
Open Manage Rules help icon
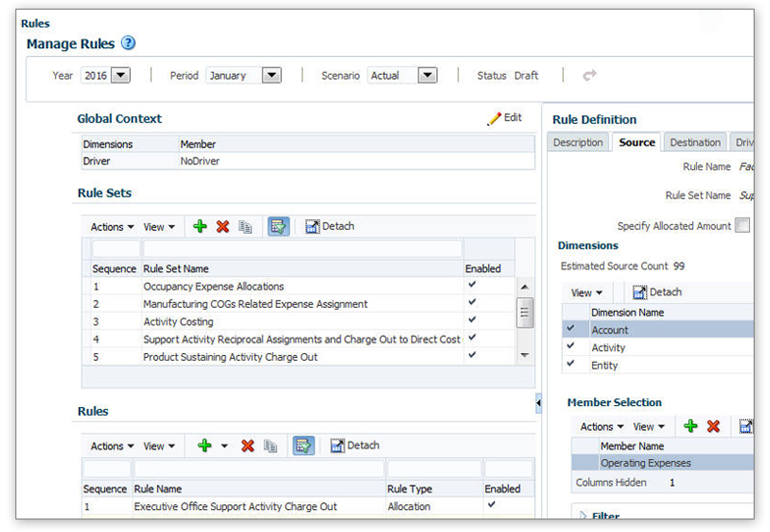point(129,43)
